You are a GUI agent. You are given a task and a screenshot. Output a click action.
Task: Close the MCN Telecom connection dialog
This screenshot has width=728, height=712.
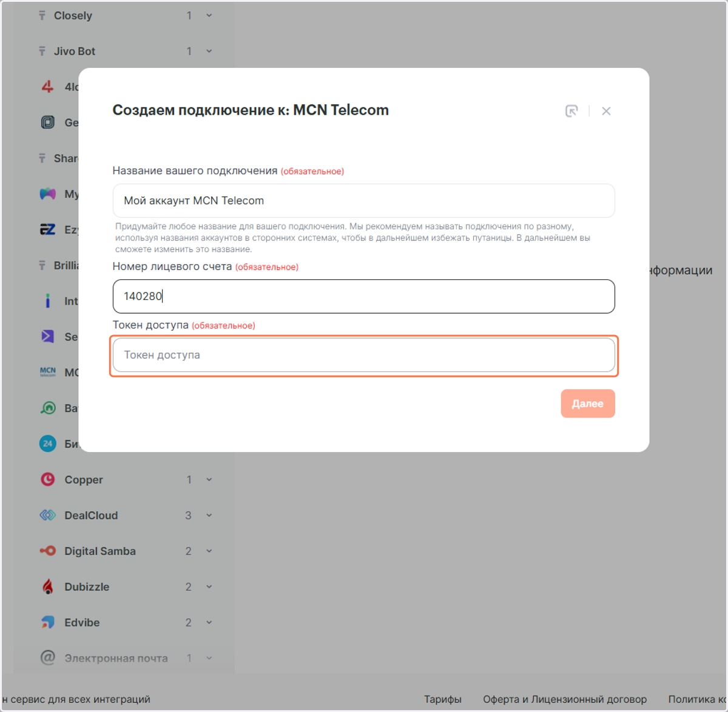pyautogui.click(x=606, y=111)
